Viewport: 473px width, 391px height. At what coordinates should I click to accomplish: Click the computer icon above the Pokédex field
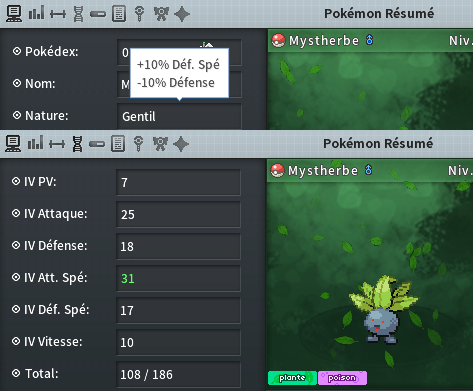click(x=14, y=14)
